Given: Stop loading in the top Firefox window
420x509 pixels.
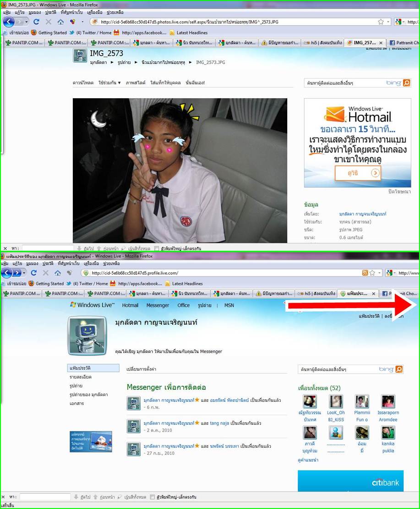Looking at the screenshot, I should [x=49, y=22].
